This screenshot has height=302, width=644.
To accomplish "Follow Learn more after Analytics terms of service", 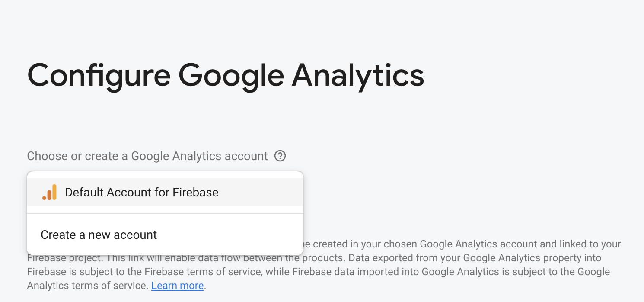I will (x=177, y=286).
